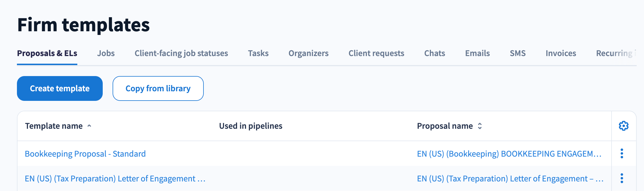Image resolution: width=644 pixels, height=191 pixels.
Task: Open Client-facing job statuses tab
Action: (181, 53)
